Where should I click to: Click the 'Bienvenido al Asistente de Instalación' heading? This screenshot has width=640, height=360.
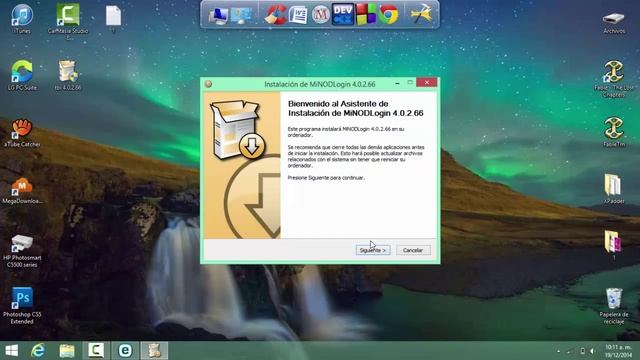(x=356, y=109)
